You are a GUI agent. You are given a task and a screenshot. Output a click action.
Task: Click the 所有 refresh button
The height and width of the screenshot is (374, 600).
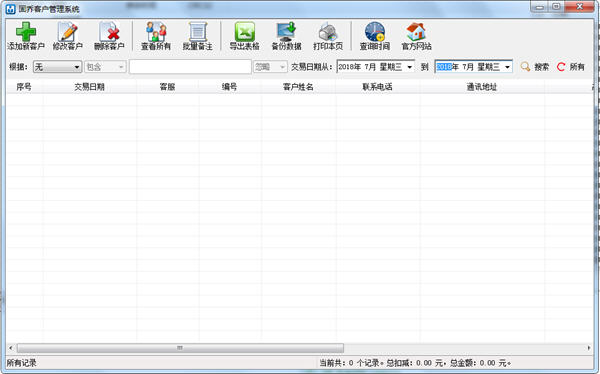click(571, 67)
